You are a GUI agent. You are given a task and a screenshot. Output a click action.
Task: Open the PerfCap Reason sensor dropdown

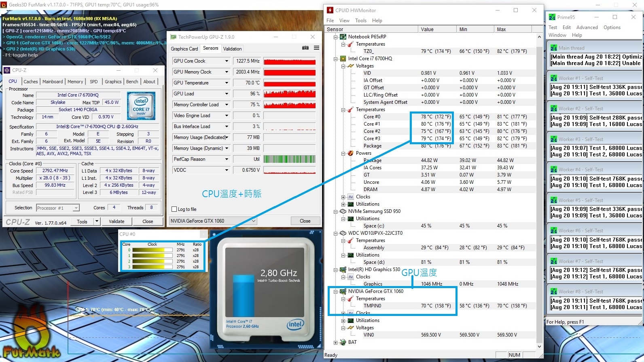[x=227, y=159]
